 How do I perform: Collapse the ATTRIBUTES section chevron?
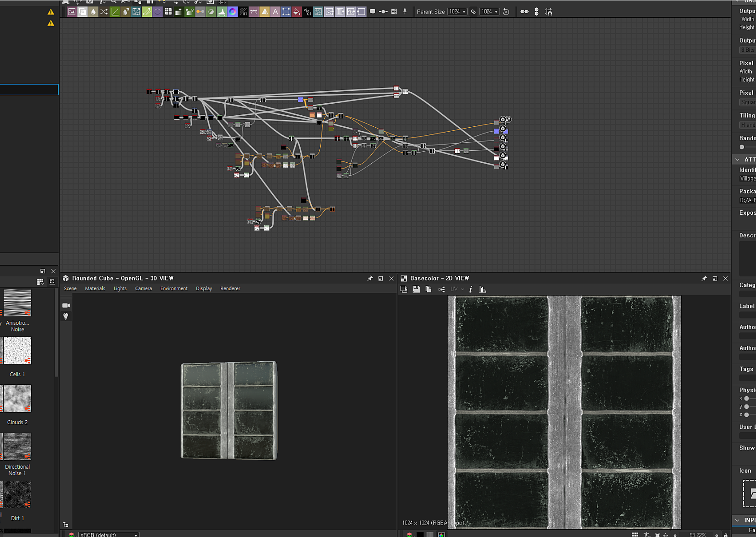click(737, 159)
